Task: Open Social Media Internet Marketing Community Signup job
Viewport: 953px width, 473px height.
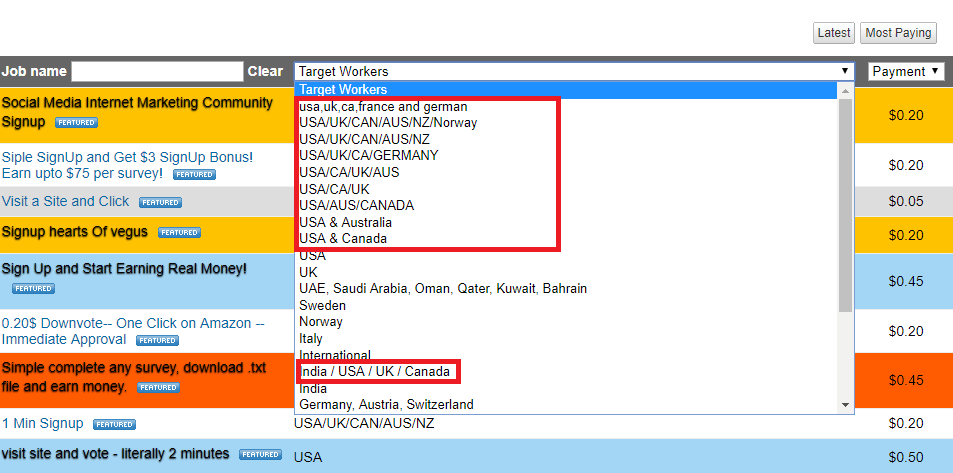Action: (137, 103)
